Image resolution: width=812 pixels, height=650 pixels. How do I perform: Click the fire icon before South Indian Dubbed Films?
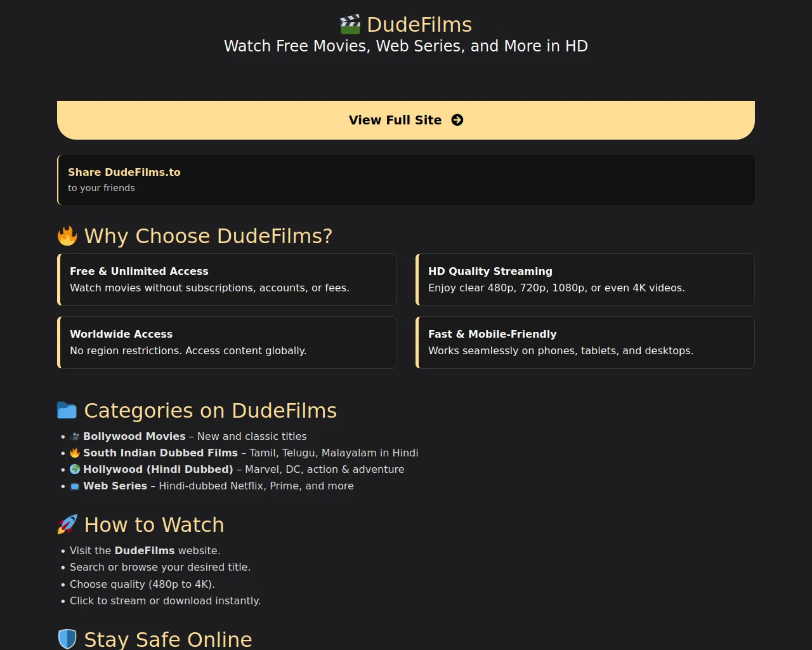click(75, 453)
